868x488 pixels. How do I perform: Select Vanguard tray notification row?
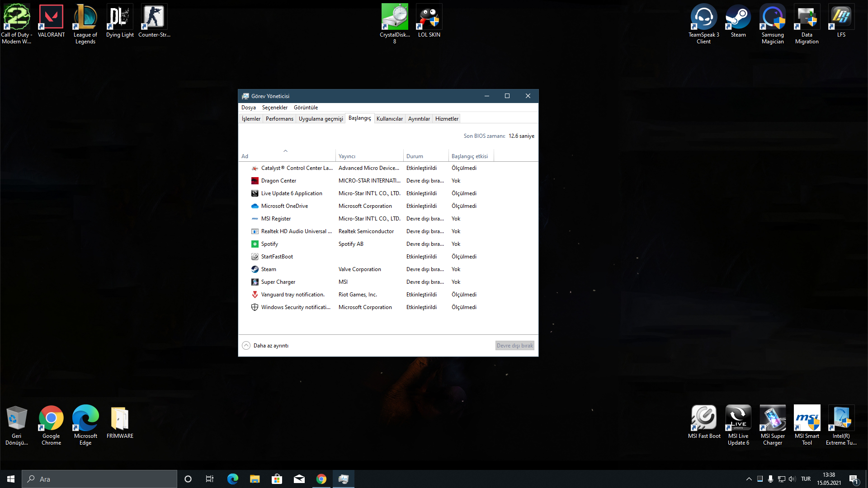[388, 295]
